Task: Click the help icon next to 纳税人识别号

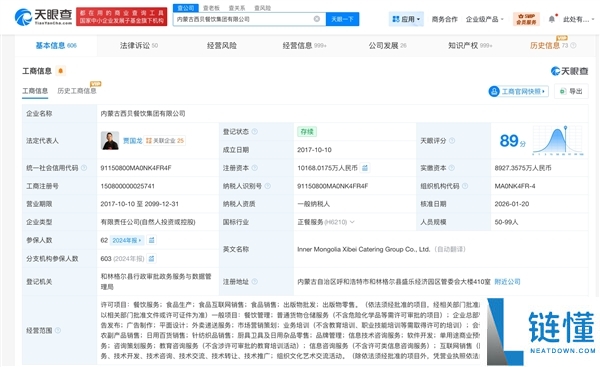Action: pos(267,186)
